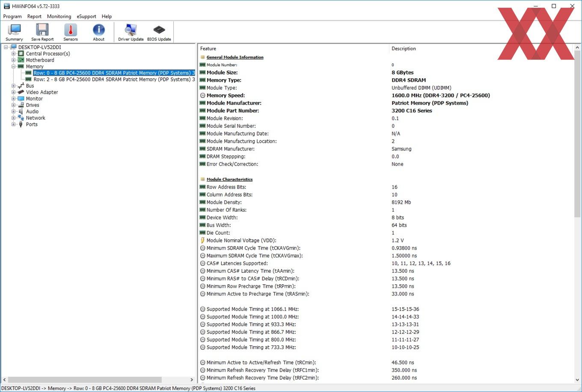
Task: Open the Report menu
Action: click(34, 16)
